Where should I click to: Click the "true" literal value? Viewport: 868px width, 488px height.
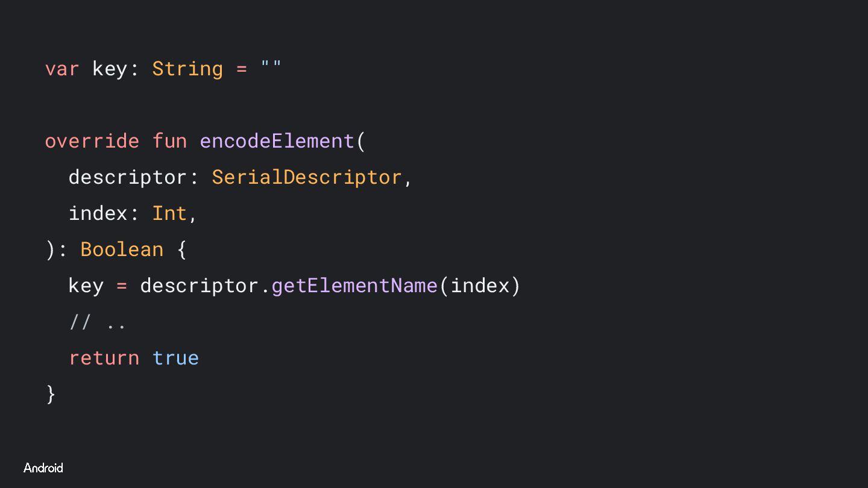175,358
